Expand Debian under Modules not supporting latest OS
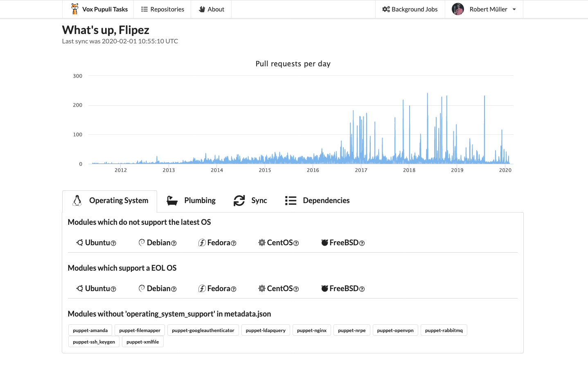 coord(158,243)
